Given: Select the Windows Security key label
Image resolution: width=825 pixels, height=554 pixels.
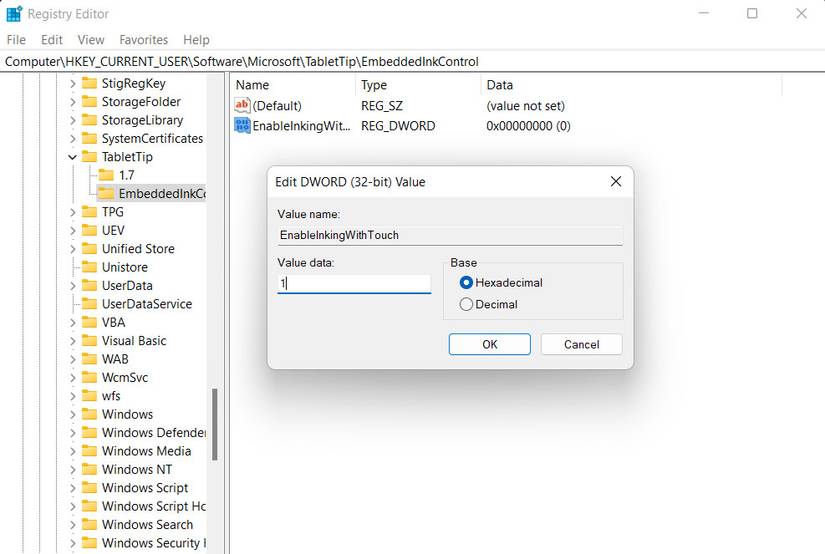Looking at the screenshot, I should (x=154, y=543).
